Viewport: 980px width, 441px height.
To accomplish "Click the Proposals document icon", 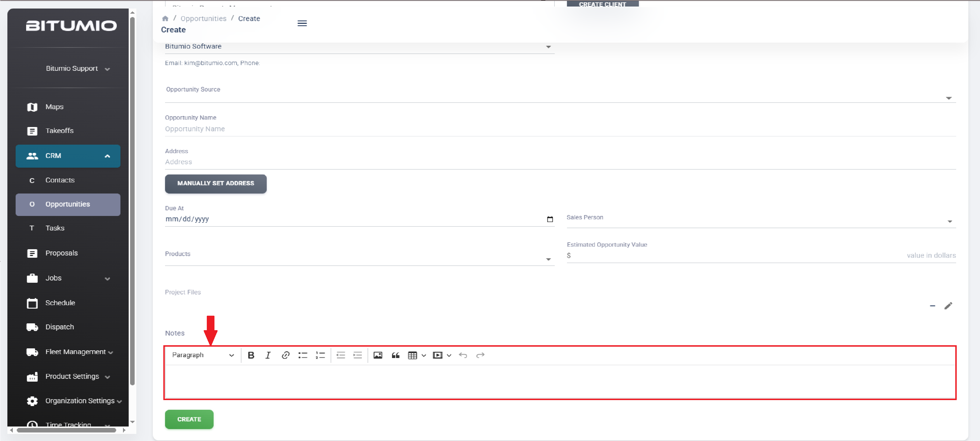I will [x=32, y=253].
